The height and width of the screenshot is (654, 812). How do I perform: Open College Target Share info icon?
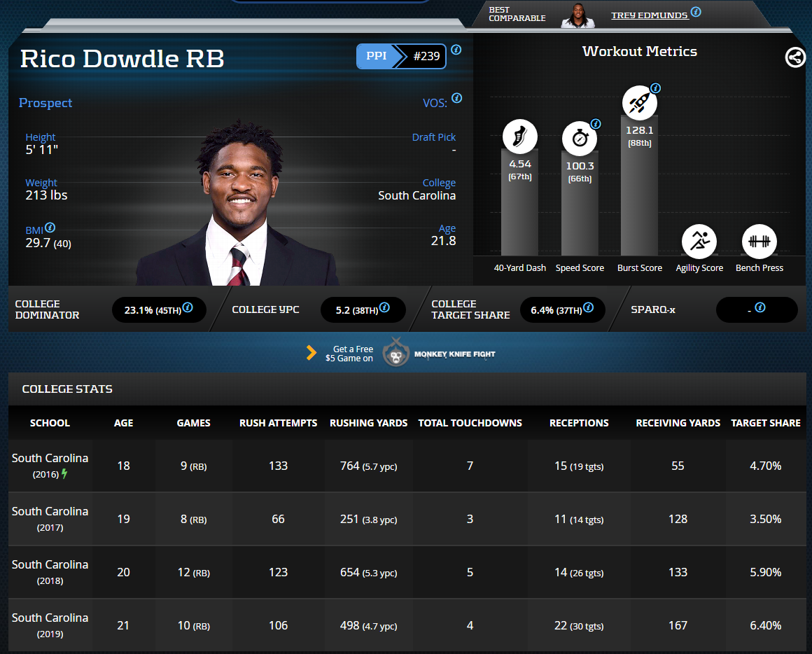pos(588,307)
